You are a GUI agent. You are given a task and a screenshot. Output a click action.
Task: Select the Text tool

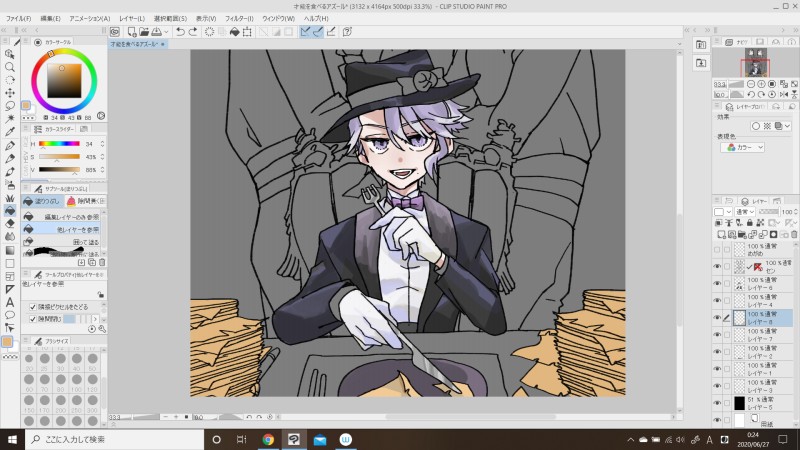coord(10,302)
